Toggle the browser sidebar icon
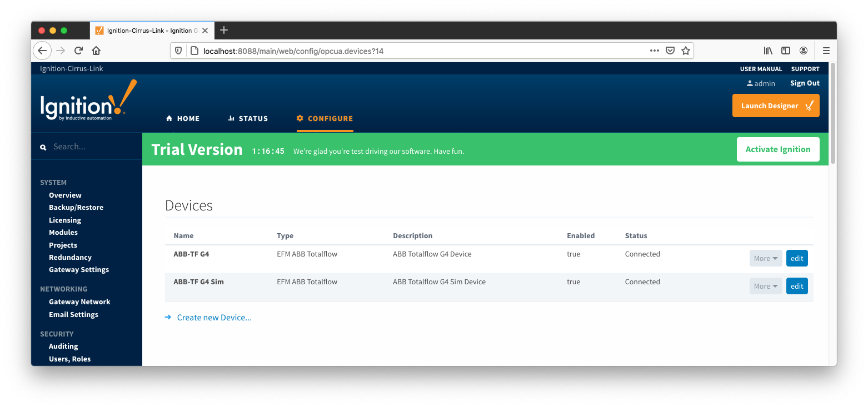Image resolution: width=868 pixels, height=407 pixels. [x=786, y=51]
